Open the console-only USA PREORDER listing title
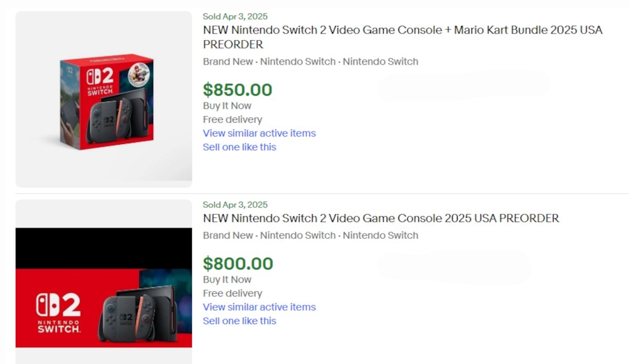This screenshot has height=364, width=629. [x=381, y=218]
